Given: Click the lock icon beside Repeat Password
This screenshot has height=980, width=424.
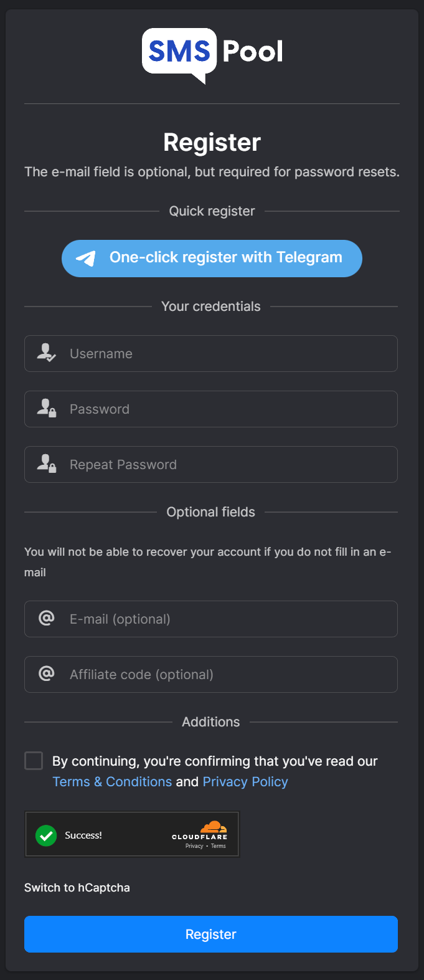Looking at the screenshot, I should 46,464.
